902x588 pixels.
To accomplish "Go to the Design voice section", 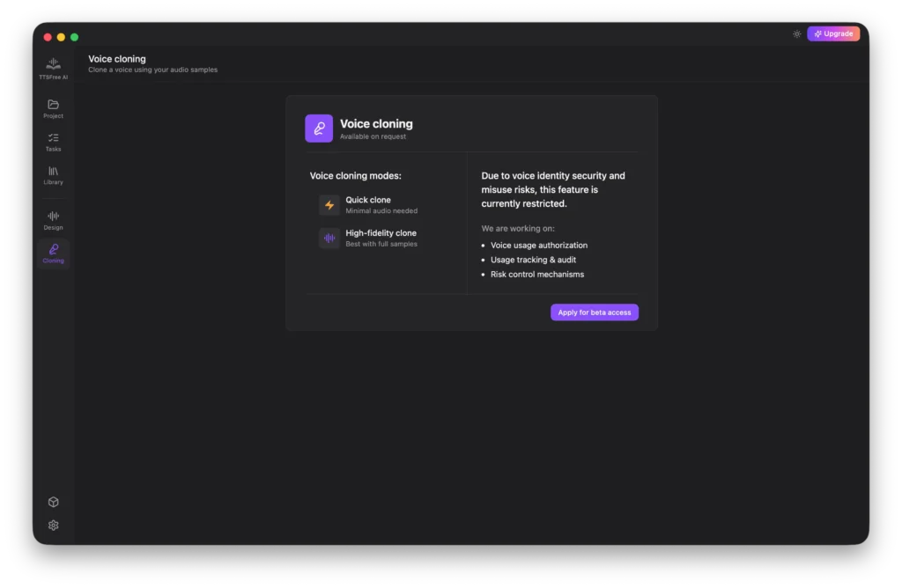I will (53, 220).
